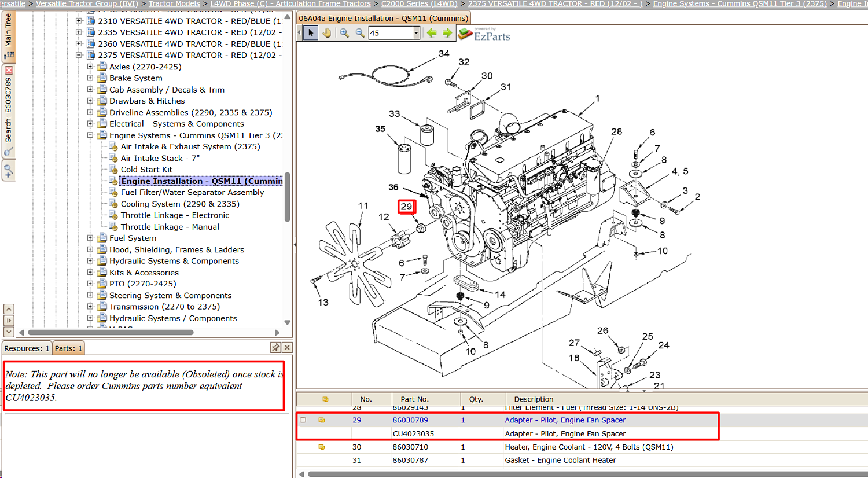Open Fuel Filter/Water Separator Assembly tree item
Image resolution: width=868 pixels, height=478 pixels.
[x=192, y=192]
